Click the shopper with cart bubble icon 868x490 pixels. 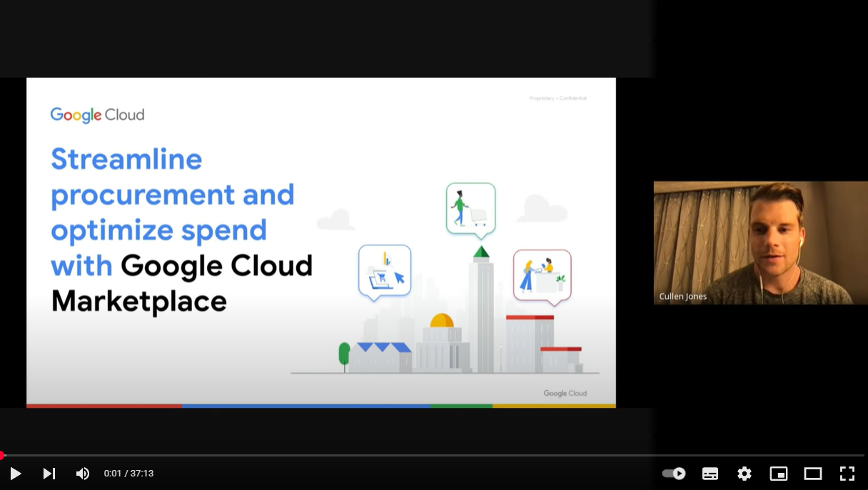point(470,208)
